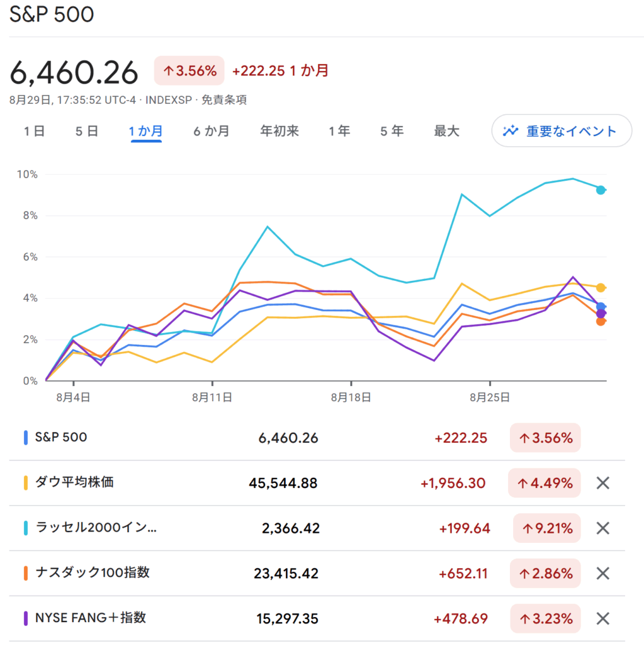Click the 8月25日 axis date label
Screen dimensions: 644x648
click(490, 397)
